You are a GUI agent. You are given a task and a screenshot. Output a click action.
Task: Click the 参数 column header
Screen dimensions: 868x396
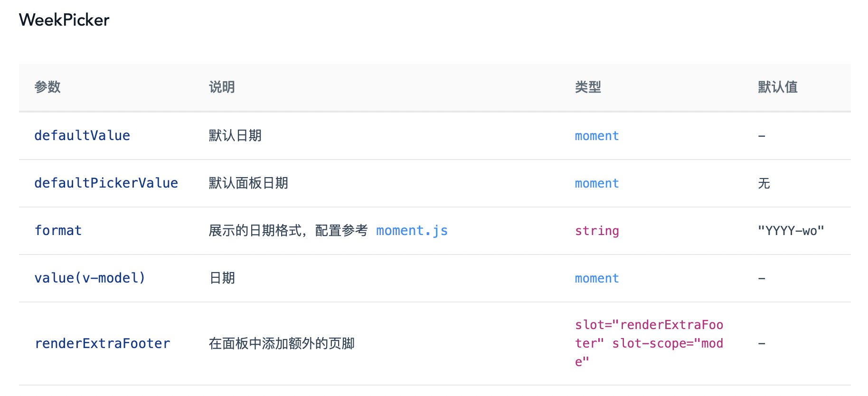point(47,87)
